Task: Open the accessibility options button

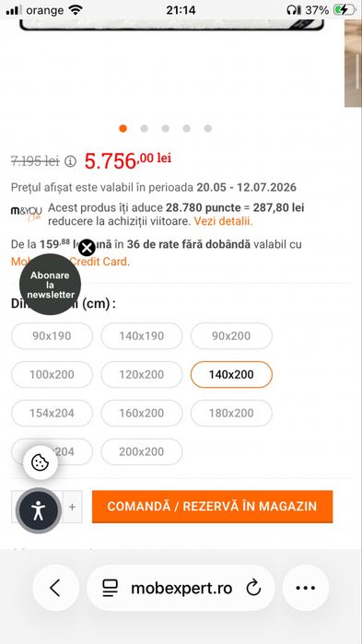Action: pos(39,510)
